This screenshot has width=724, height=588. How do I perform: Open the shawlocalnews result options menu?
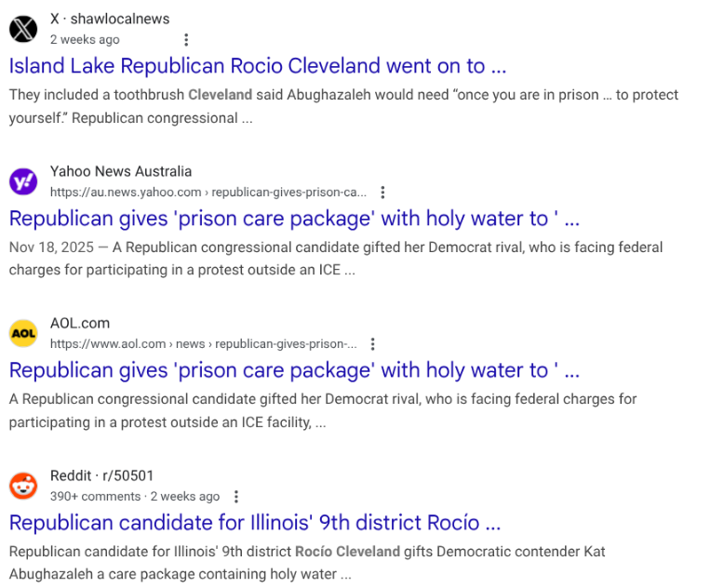coord(186,40)
